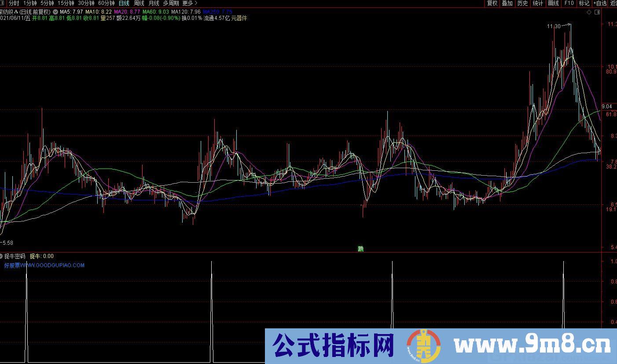617x364 pixels.
Task: Click the 捉牛: 0.00 indicator value
Action: pos(42,256)
